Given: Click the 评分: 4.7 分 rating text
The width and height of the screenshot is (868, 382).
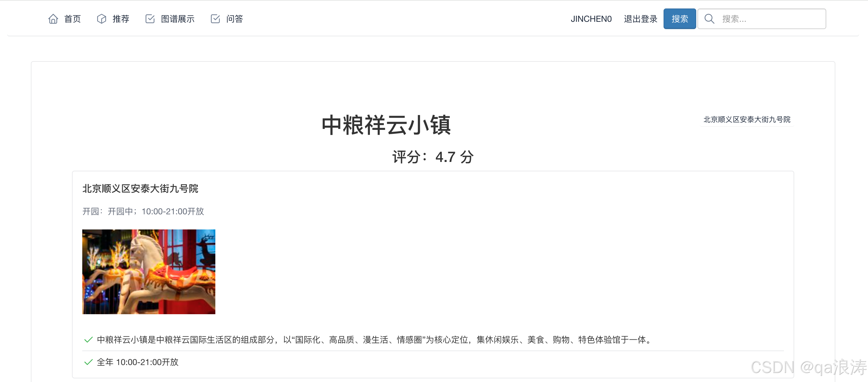Looking at the screenshot, I should point(433,157).
